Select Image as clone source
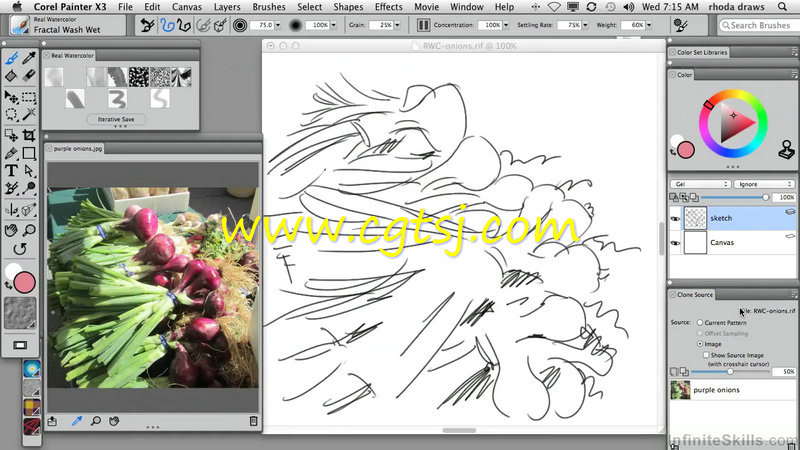Screen dimensions: 800x450 click(x=700, y=344)
